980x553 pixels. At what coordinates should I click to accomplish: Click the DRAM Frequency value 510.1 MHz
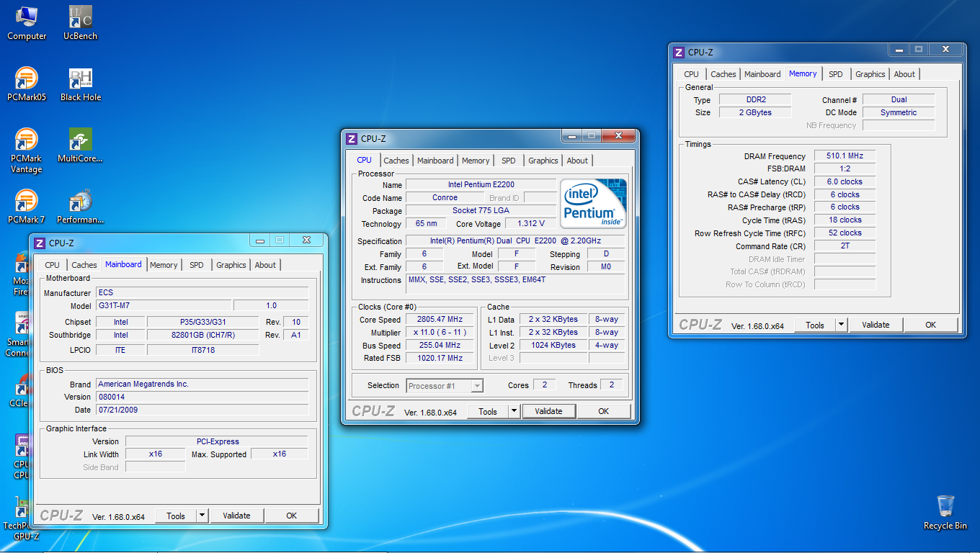point(845,156)
